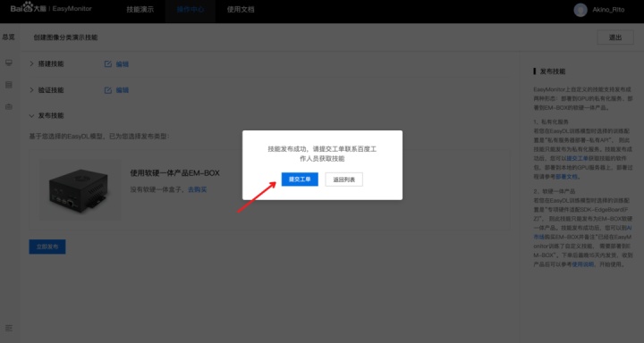Image resolution: width=644 pixels, height=343 pixels.
Task: Open the 操作中心 top menu
Action: pos(191,10)
